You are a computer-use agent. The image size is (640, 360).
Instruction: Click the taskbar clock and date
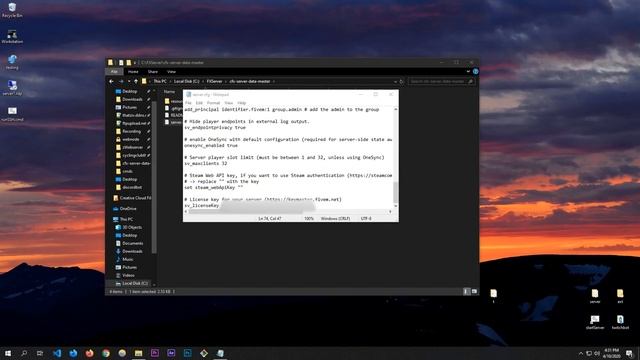point(611,353)
